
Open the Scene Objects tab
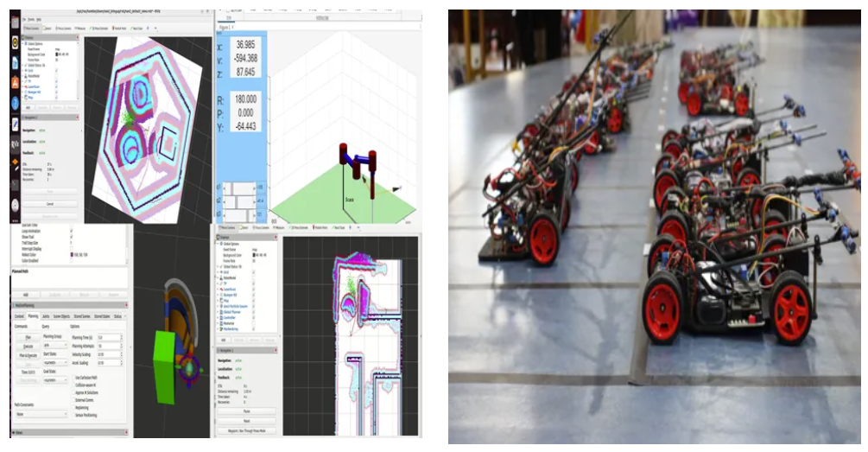click(x=61, y=316)
